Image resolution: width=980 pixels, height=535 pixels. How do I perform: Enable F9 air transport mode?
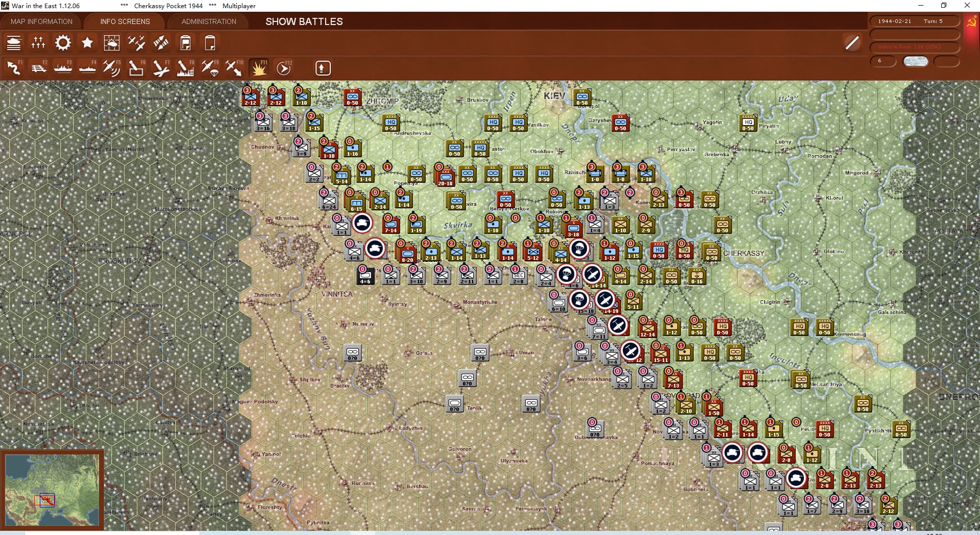click(210, 68)
